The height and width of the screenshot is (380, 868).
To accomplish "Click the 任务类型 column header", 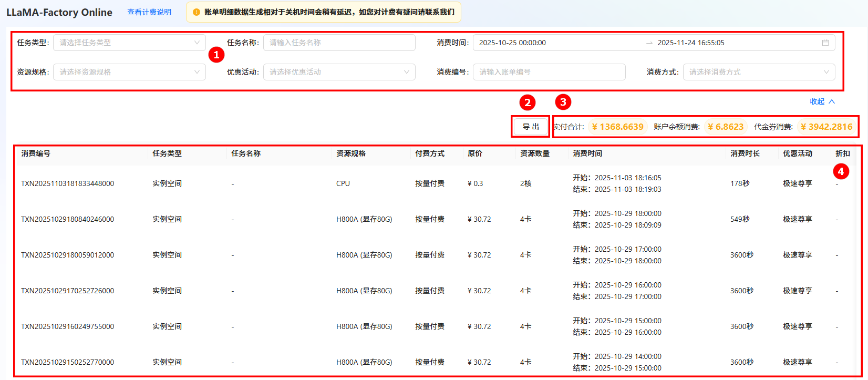I will tap(167, 153).
